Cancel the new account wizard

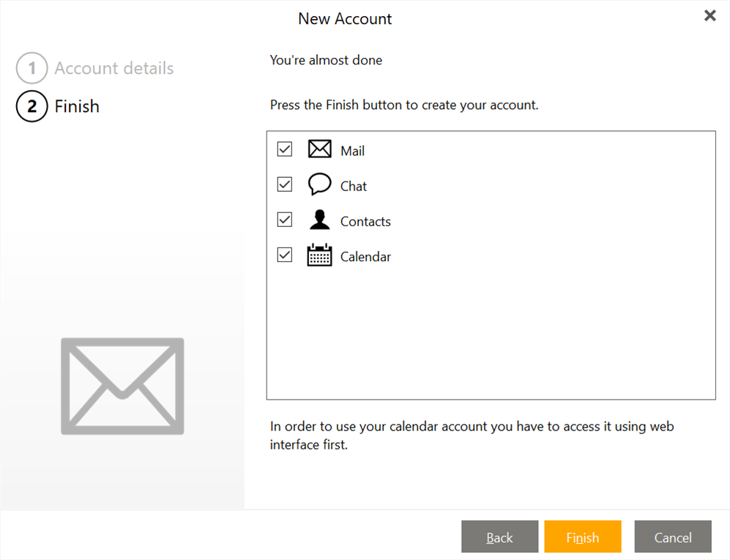point(673,537)
